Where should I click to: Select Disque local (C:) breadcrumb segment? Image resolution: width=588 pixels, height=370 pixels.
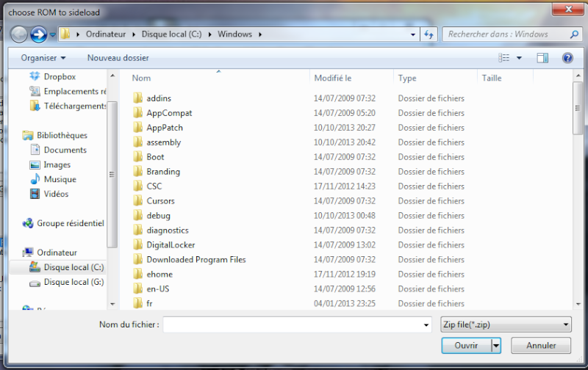click(x=171, y=34)
